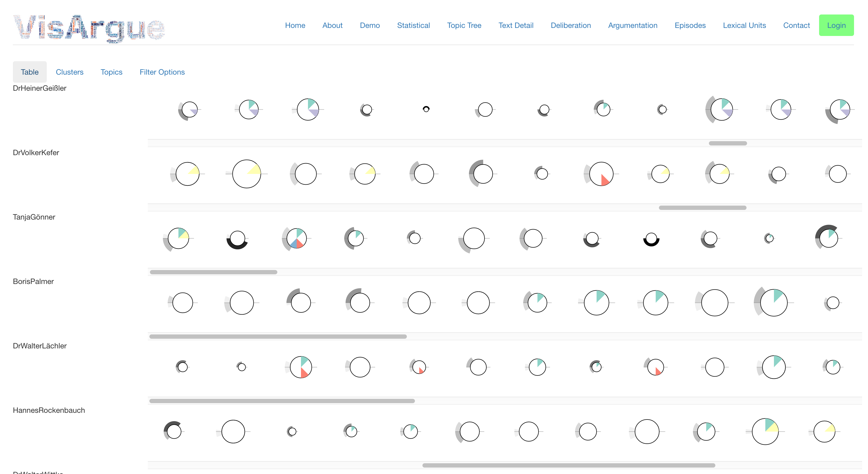Open the Filter Options panel
This screenshot has width=868, height=474.
pos(162,72)
